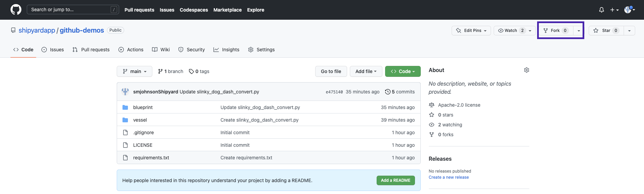Viewport: 644px width, 194px height.
Task: Open the github-demos repository link
Action: [82, 30]
